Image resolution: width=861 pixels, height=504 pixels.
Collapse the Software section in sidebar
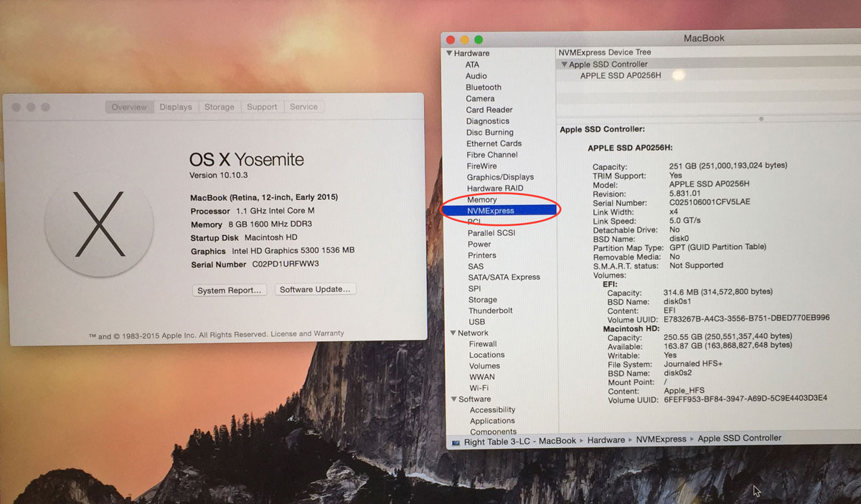(453, 399)
